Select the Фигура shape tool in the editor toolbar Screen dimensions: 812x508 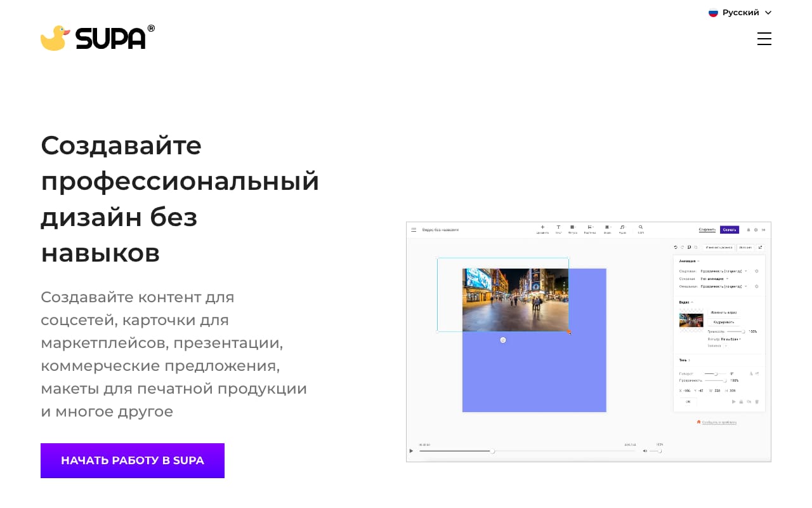(572, 229)
